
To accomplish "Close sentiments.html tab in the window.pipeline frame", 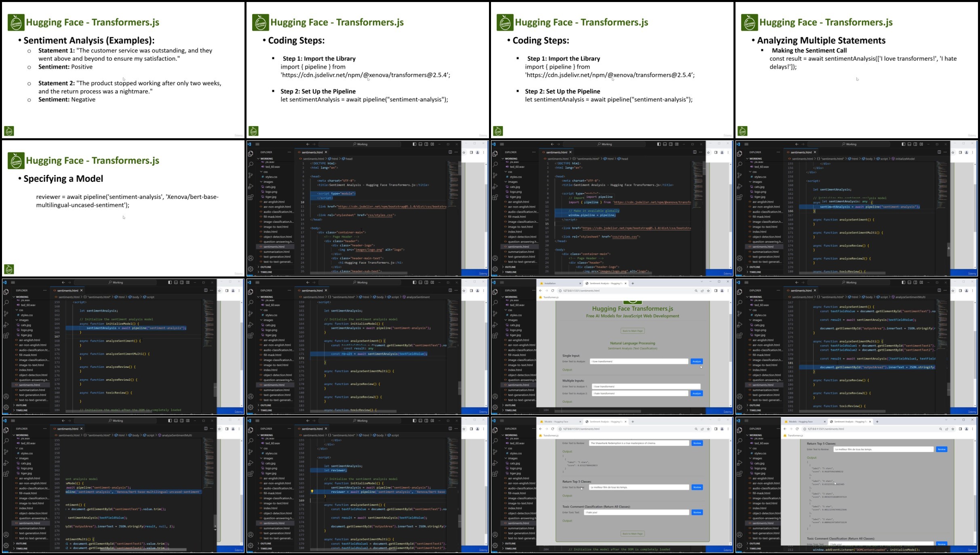I will click(570, 152).
